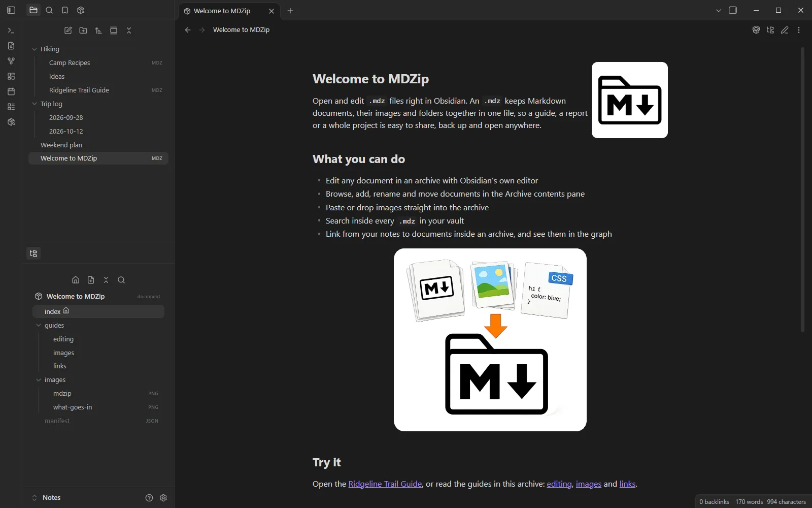This screenshot has height=508, width=812.
Task: Open the canvas grid ribbon icon
Action: (11, 76)
